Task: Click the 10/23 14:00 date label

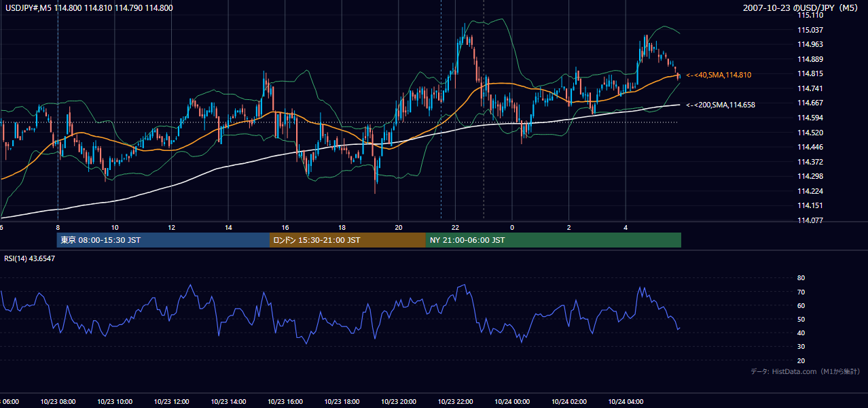Action: (228, 402)
